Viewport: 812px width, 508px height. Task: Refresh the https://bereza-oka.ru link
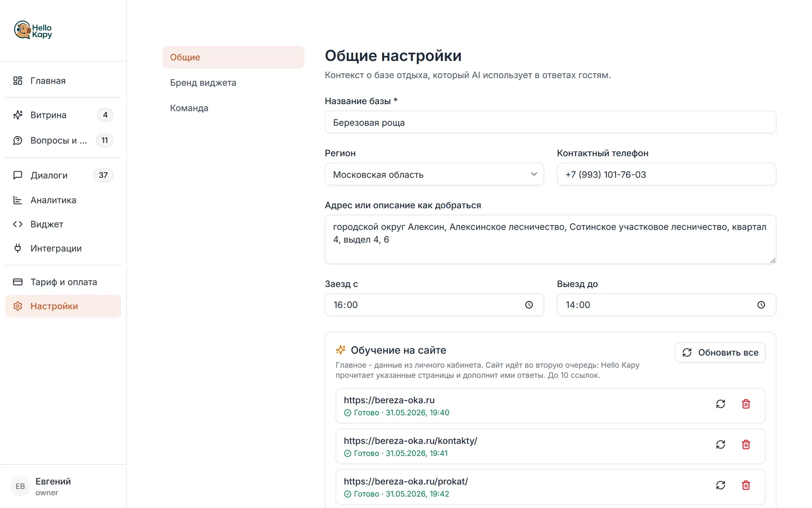pyautogui.click(x=721, y=404)
